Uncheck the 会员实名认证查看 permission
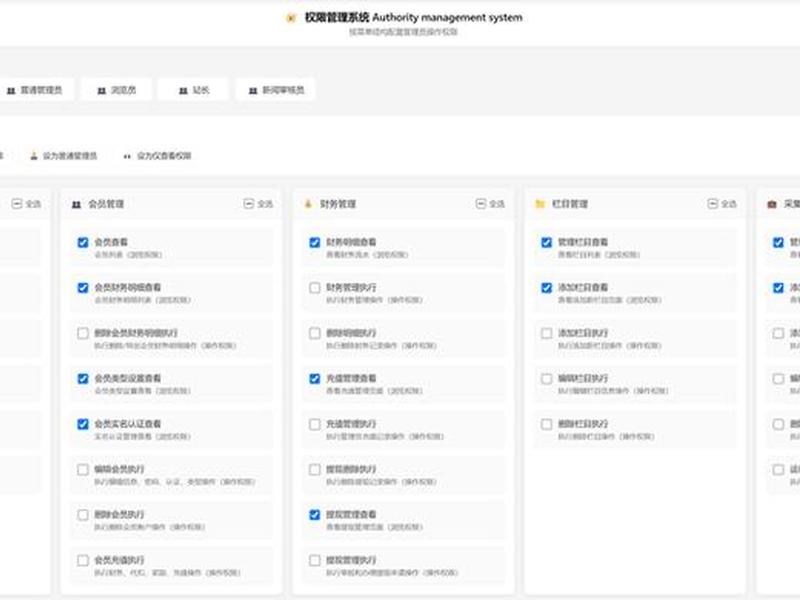Viewport: 800px width, 600px height. 83,424
